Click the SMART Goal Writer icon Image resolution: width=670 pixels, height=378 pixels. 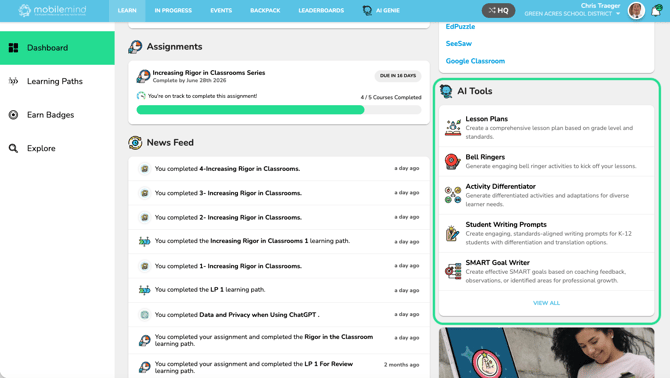(453, 271)
